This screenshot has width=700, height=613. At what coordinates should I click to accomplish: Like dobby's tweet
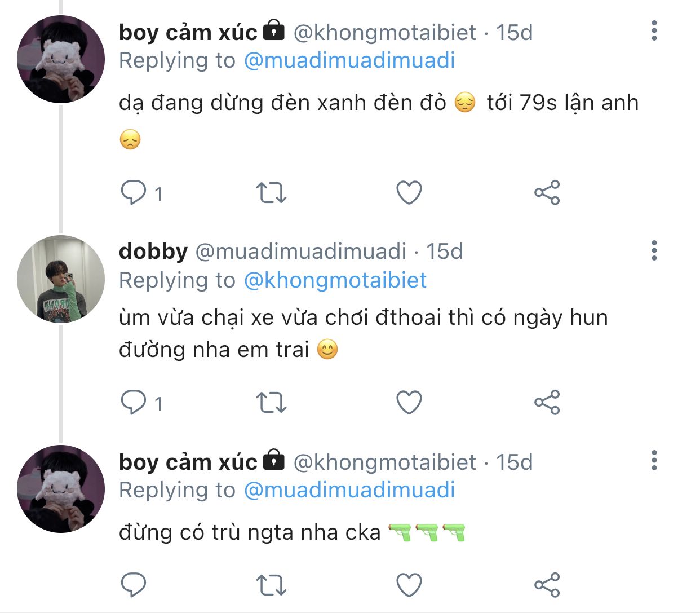tap(409, 403)
